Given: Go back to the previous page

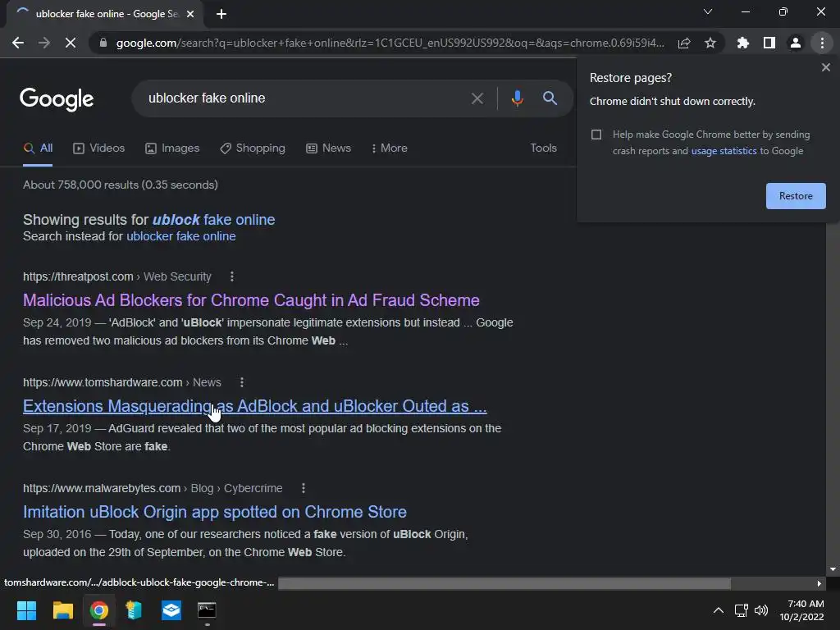Looking at the screenshot, I should coord(18,43).
